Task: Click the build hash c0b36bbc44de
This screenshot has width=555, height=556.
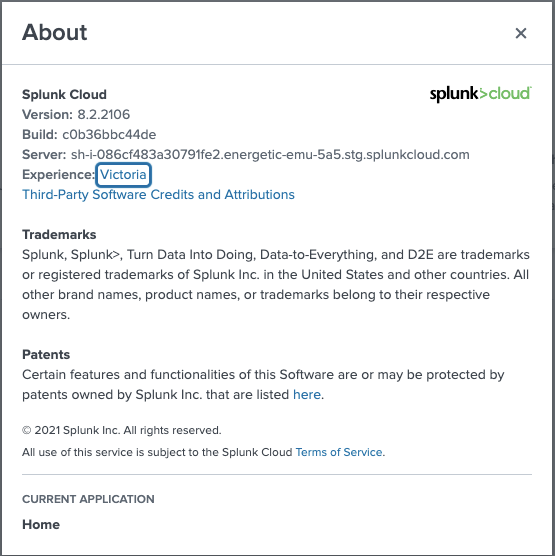Action: pos(109,135)
